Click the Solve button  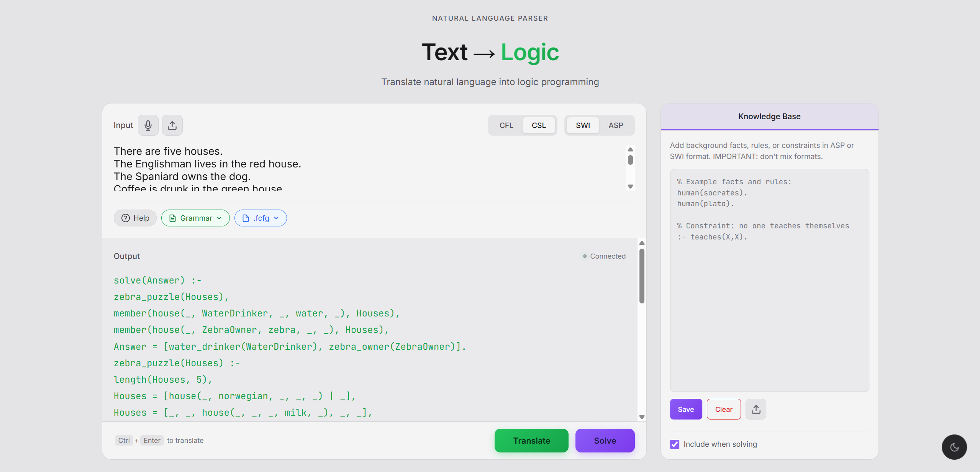coord(605,440)
